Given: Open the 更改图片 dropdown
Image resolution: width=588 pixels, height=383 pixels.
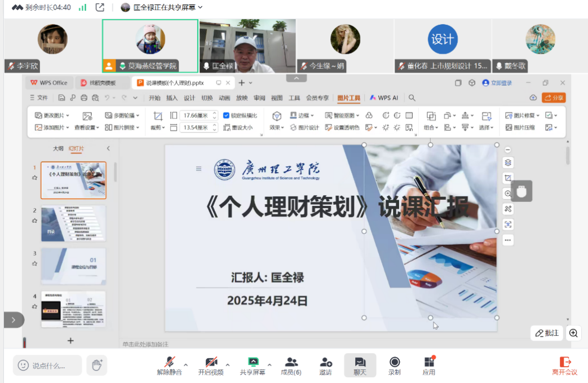Looking at the screenshot, I should point(52,116).
